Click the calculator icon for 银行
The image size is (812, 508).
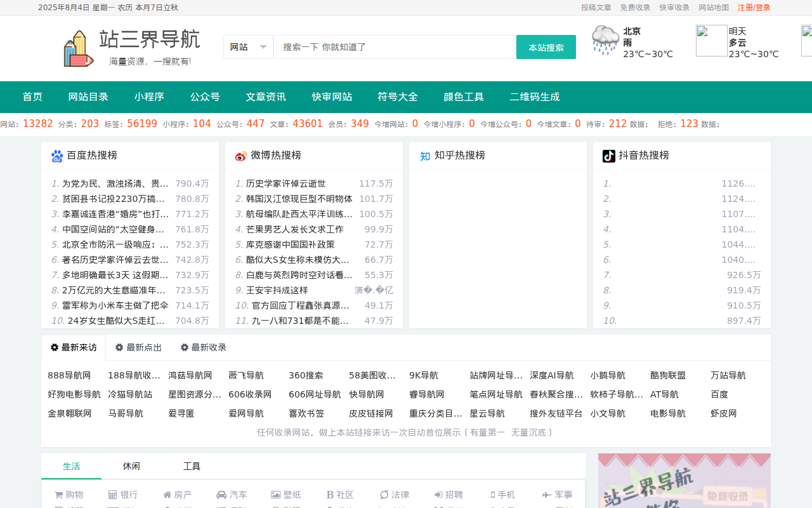[112, 495]
